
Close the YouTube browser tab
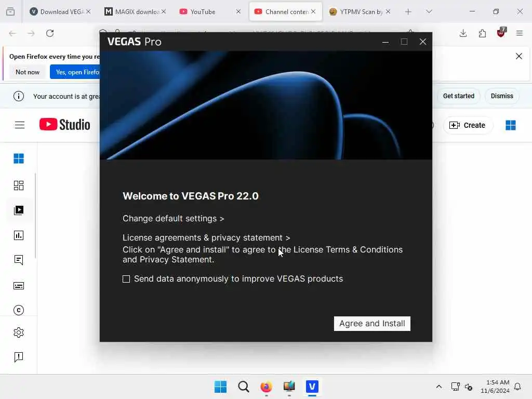(x=238, y=11)
